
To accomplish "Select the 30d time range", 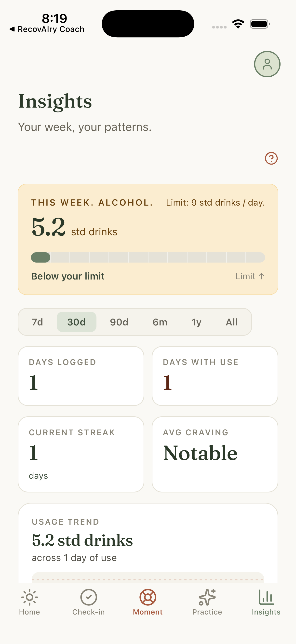I will pos(76,322).
